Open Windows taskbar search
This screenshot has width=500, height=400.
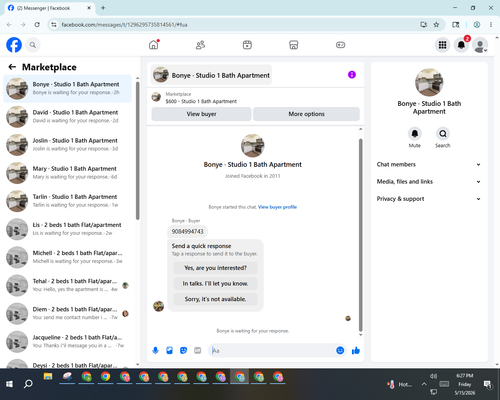(28, 384)
